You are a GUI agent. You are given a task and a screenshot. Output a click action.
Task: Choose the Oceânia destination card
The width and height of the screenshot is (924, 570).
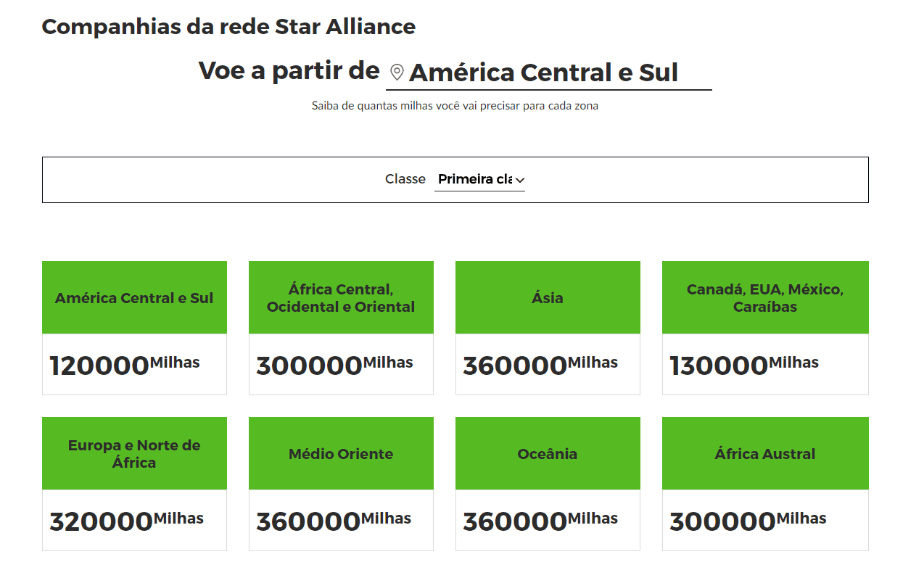pos(548,484)
